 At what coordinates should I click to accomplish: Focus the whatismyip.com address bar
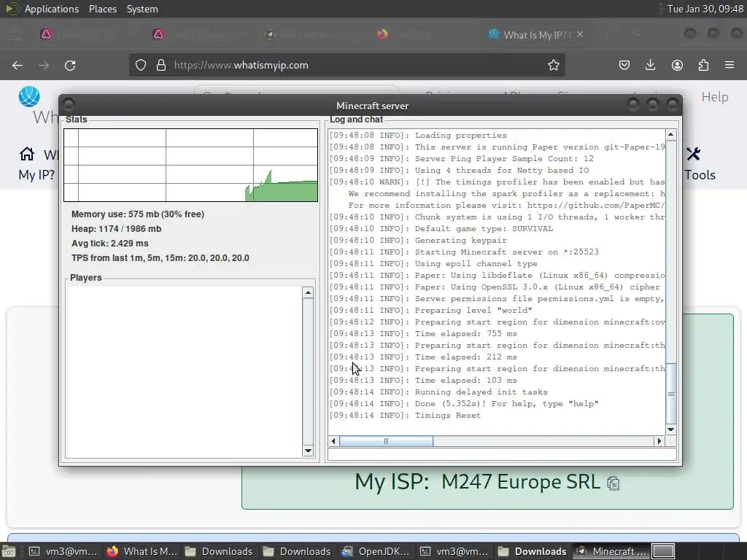(x=347, y=65)
